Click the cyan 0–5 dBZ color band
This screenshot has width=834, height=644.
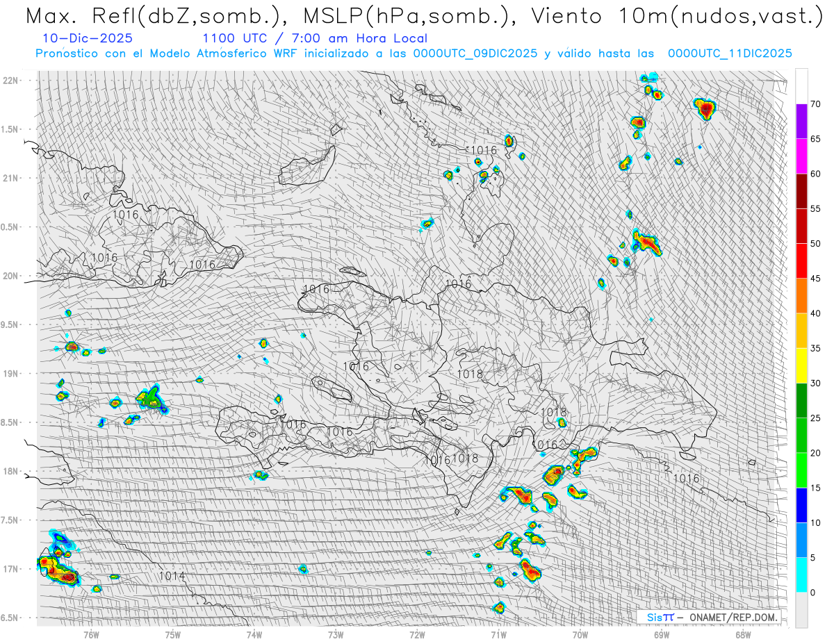(801, 575)
